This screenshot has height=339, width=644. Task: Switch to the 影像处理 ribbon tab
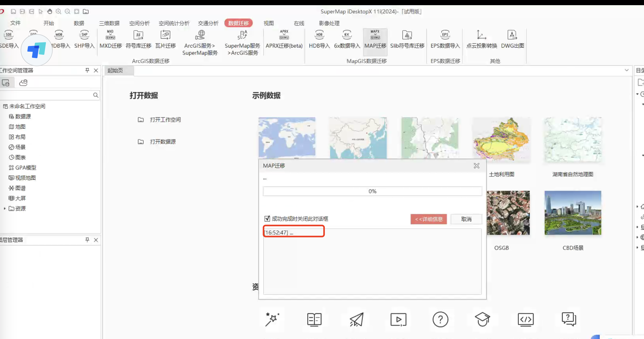coord(329,23)
